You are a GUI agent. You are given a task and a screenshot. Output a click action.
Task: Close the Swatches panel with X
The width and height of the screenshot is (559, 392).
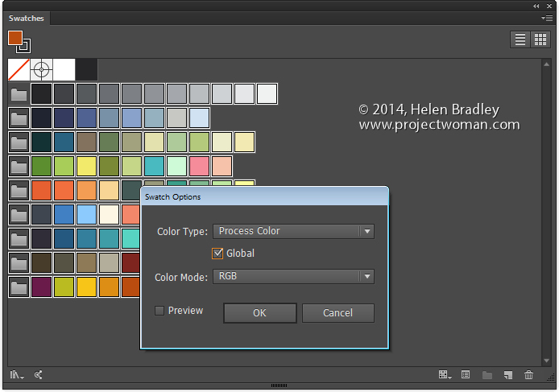point(549,6)
